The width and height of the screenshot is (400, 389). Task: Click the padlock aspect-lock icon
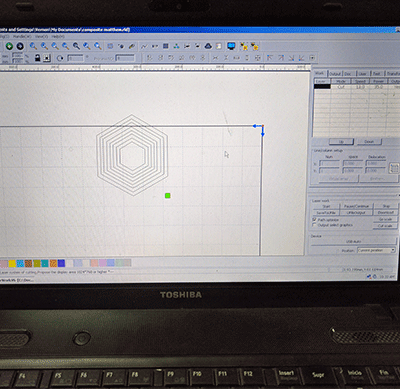(x=38, y=58)
